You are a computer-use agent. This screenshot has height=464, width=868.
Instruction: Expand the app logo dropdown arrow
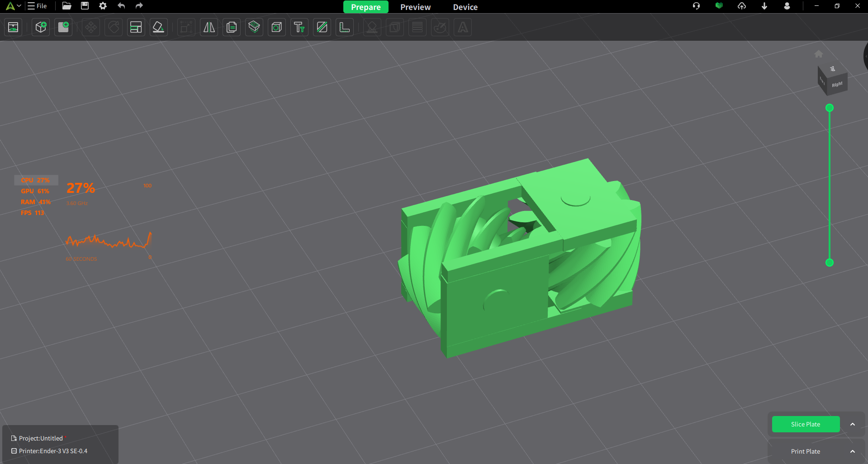(19, 6)
